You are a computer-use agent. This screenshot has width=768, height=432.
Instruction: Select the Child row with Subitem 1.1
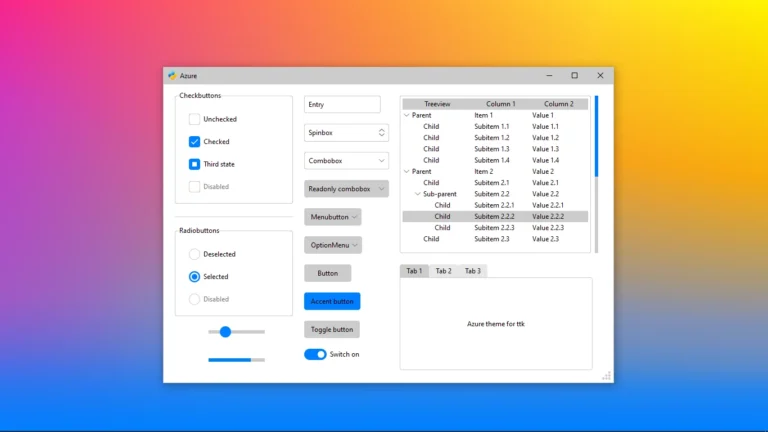coord(495,126)
